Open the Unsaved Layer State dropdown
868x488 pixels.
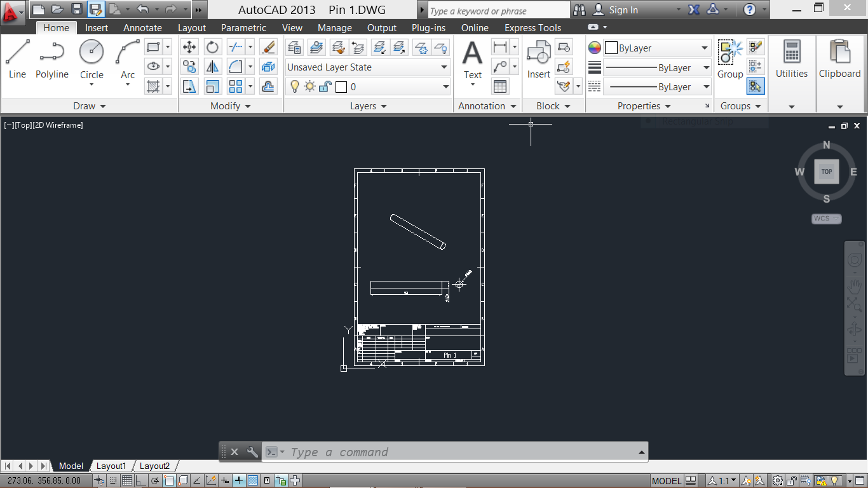tap(367, 67)
